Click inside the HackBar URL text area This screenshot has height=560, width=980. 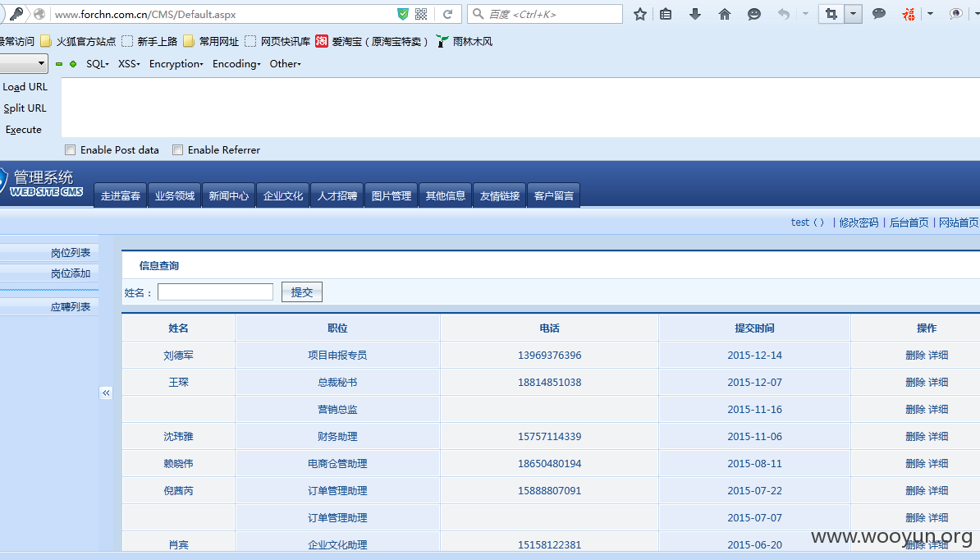pos(520,108)
